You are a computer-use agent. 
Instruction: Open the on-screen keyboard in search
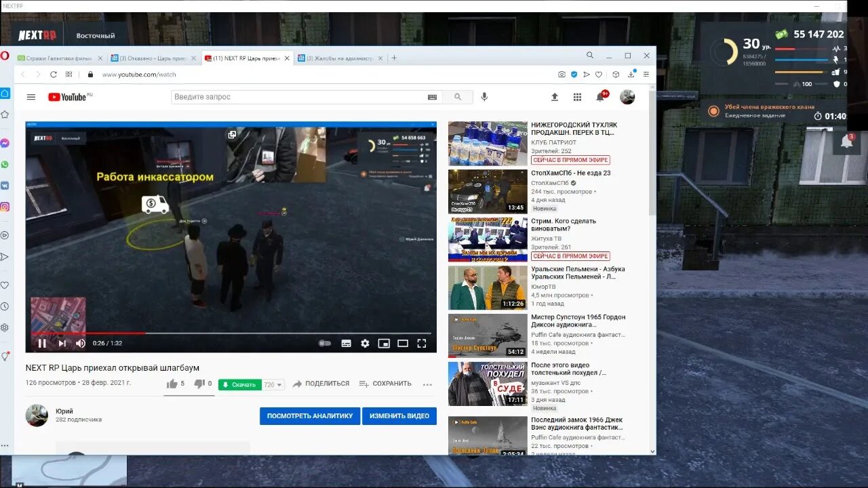tap(432, 97)
